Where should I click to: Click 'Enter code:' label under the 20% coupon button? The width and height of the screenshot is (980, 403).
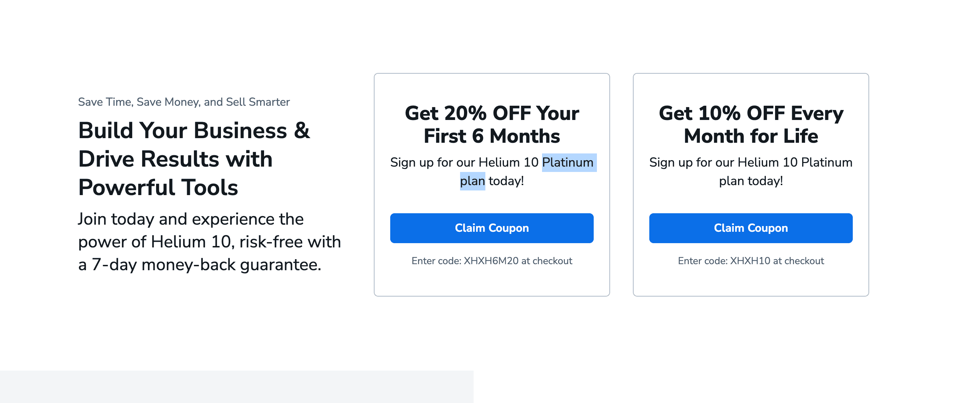(x=436, y=261)
